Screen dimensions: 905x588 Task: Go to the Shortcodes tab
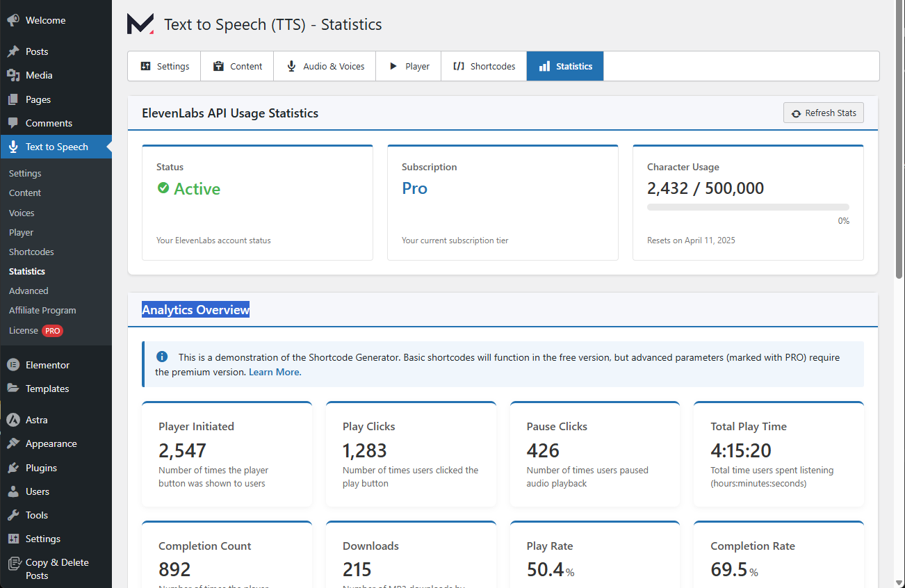click(x=484, y=66)
